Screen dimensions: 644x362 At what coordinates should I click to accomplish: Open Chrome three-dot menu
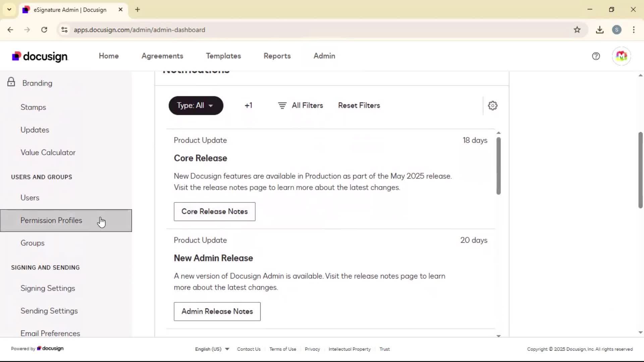pos(634,30)
